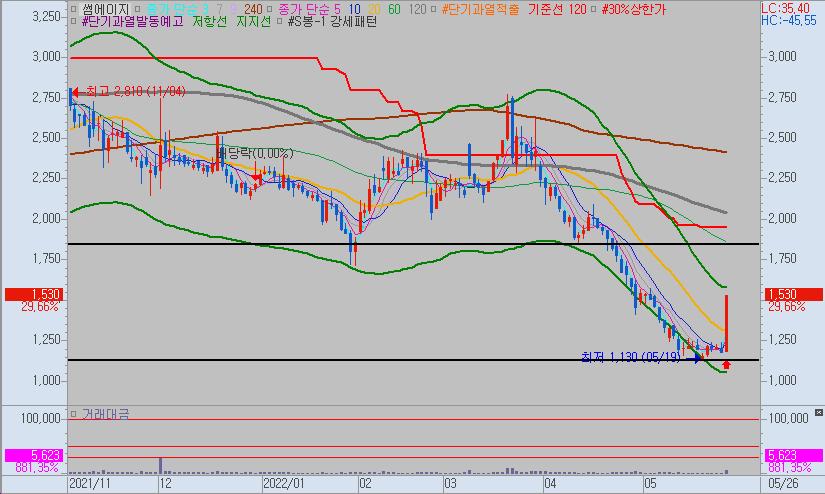Select the #30%상한가 legend label
This screenshot has width=825, height=494.
633,9
